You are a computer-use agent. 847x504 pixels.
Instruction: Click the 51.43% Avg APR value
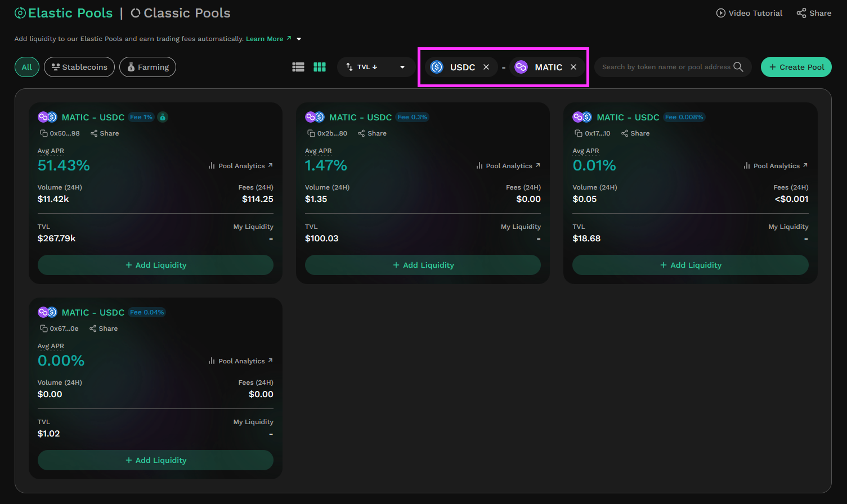point(64,165)
